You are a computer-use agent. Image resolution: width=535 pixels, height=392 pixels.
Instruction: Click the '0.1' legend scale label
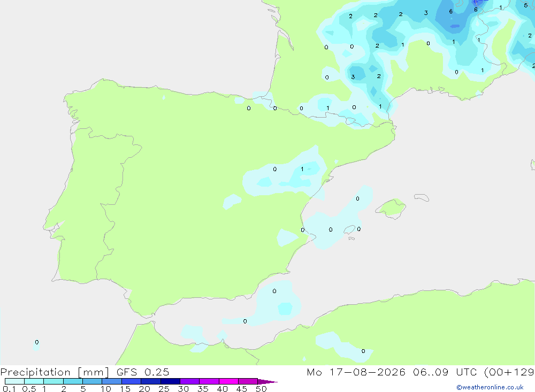point(9,389)
